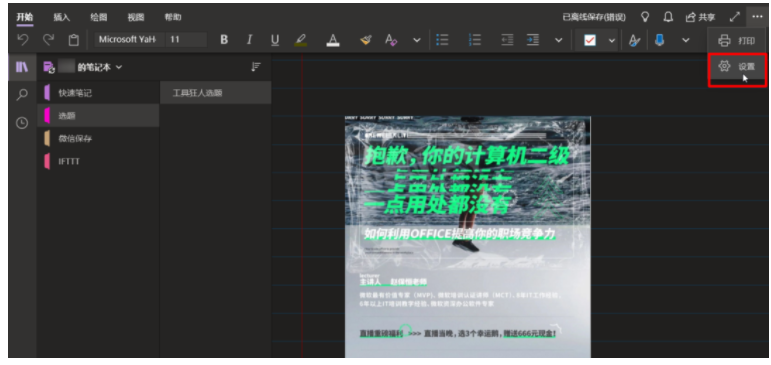Select the poster image in the note
Image resolution: width=771 pixels, height=365 pixels.
[468, 237]
